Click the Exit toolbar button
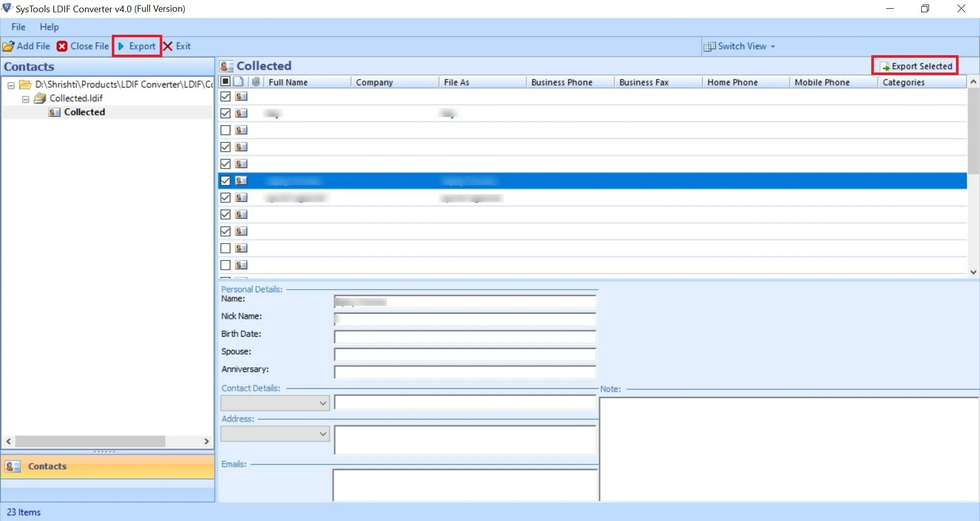 click(x=177, y=46)
